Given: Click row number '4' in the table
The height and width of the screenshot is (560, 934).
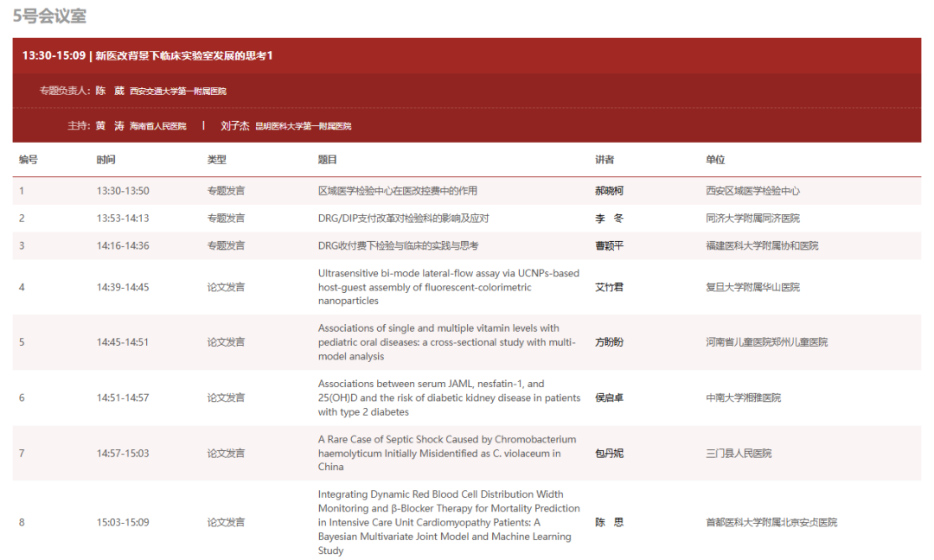Looking at the screenshot, I should 22,288.
